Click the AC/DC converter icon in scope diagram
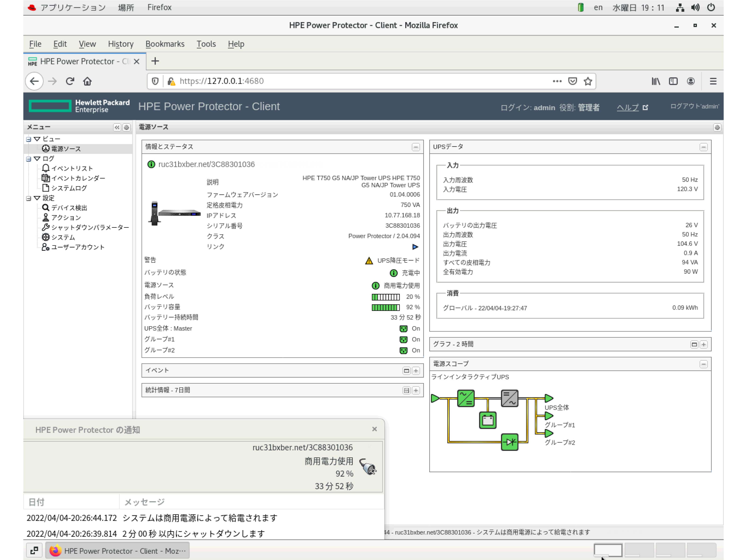The image size is (747, 560). pyautogui.click(x=466, y=398)
